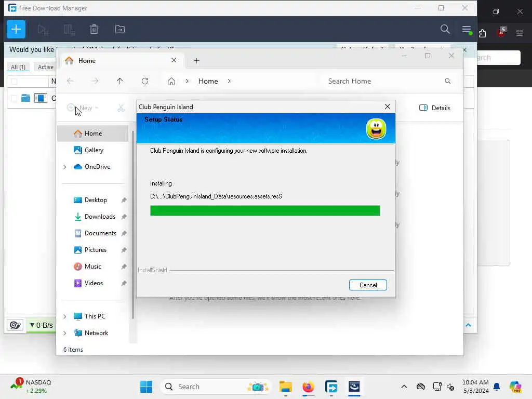
Task: Open the NASDAQ widget on taskbar
Action: coord(31,387)
